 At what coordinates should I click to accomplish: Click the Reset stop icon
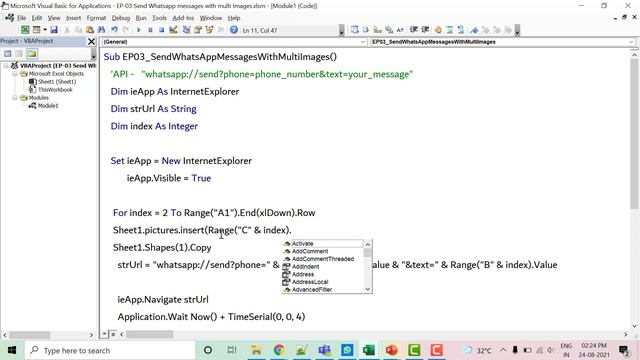click(x=162, y=30)
